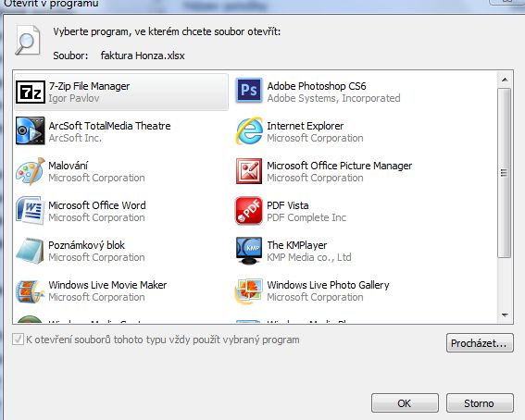The height and width of the screenshot is (420, 525).
Task: Pick the ArcSoft TotalMedia Theatre icon
Action: coord(31,130)
